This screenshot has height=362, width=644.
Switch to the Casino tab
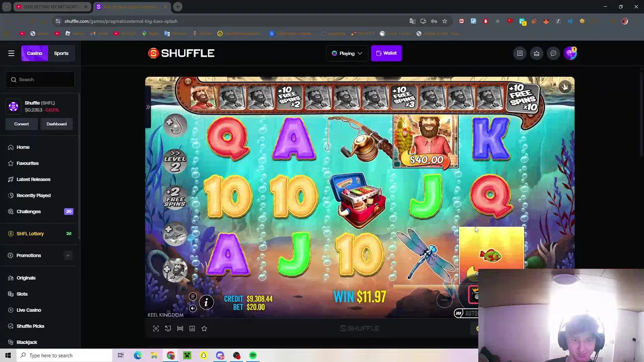35,53
